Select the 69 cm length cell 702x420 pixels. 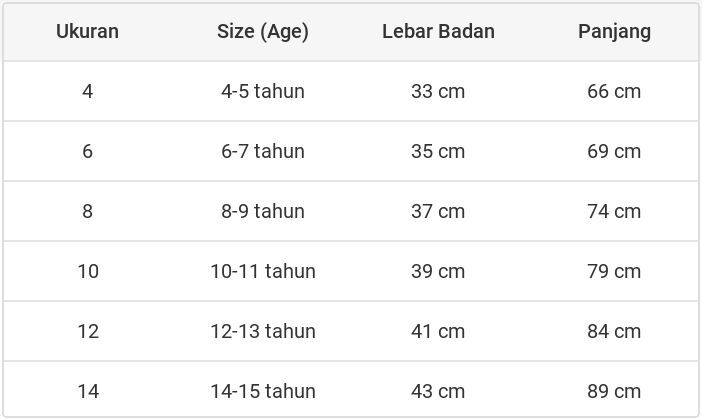tap(614, 151)
